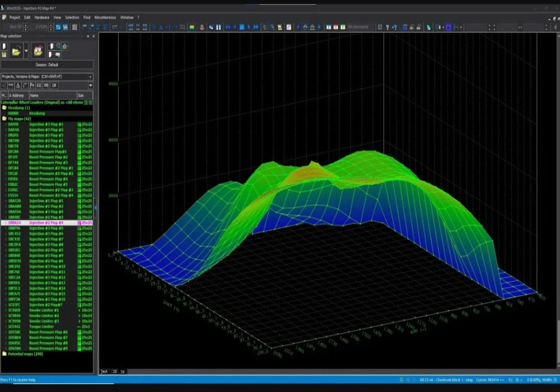Open the Miscellaneous menu
This screenshot has width=560, height=392.
tap(105, 17)
